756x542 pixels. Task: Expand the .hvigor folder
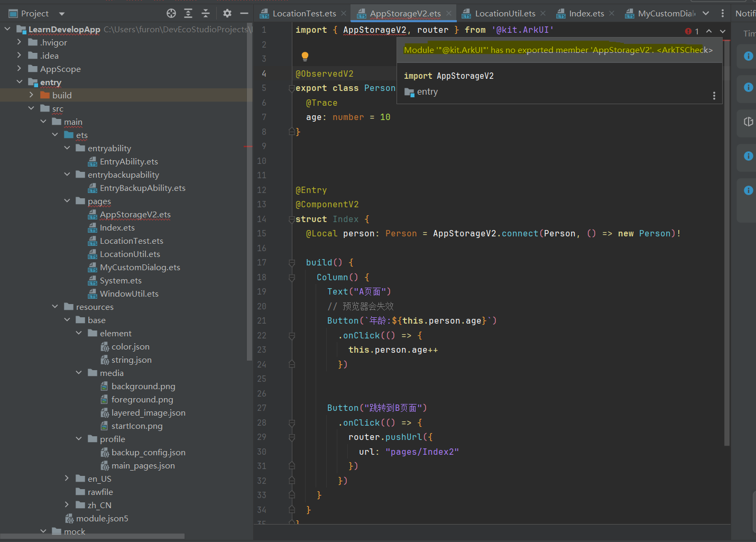coord(19,42)
